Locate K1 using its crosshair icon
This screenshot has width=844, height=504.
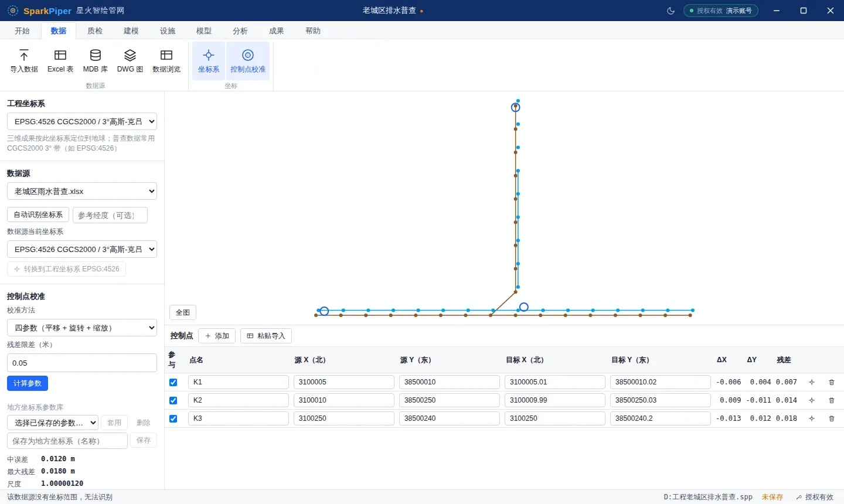(x=812, y=382)
